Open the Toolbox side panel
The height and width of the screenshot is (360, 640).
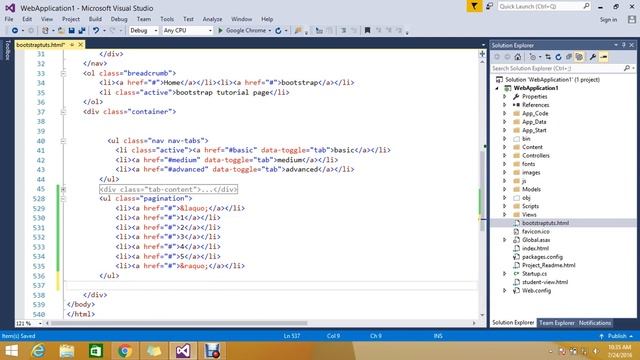7,50
